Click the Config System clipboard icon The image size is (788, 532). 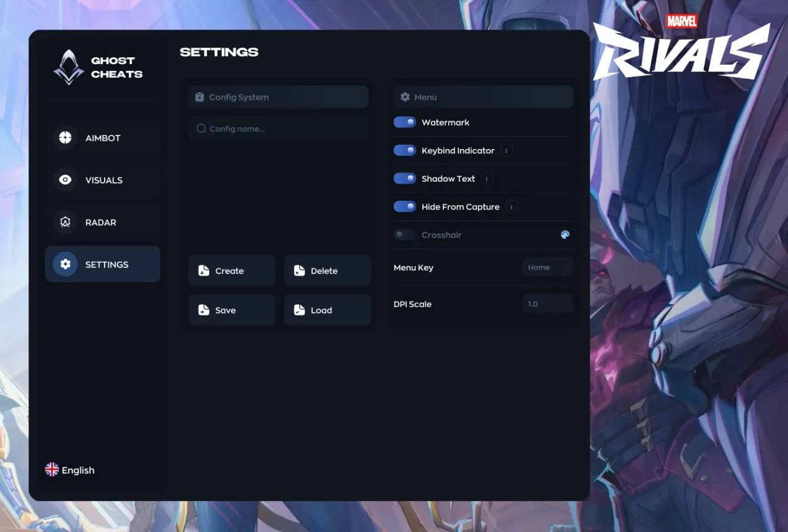pyautogui.click(x=199, y=97)
